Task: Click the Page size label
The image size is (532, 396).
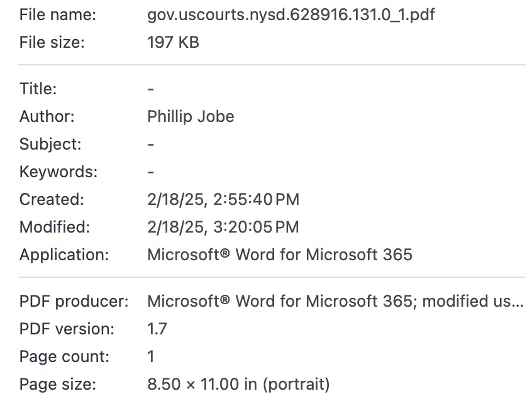Action: [58, 385]
